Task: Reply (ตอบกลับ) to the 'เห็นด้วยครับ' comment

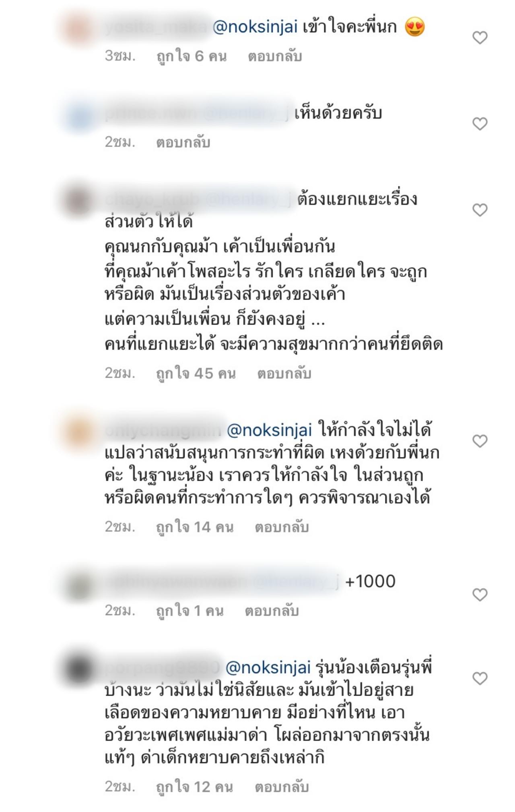Action: coord(183,142)
